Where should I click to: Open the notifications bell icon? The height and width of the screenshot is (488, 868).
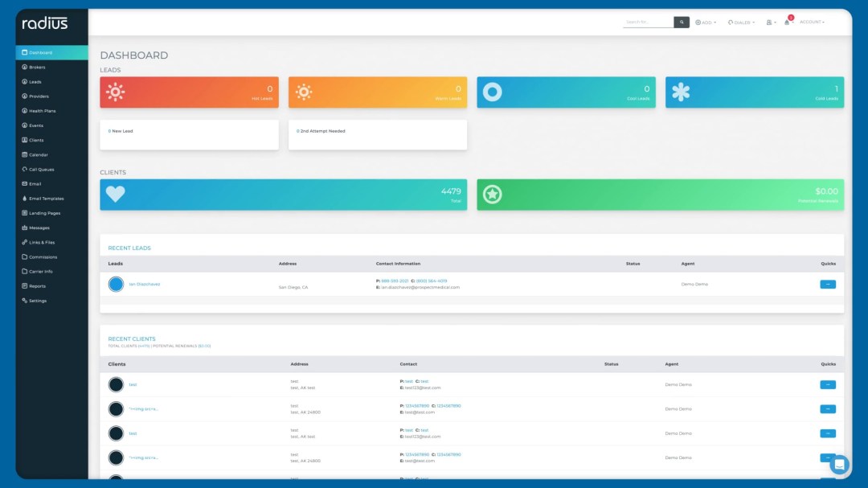[x=787, y=23]
